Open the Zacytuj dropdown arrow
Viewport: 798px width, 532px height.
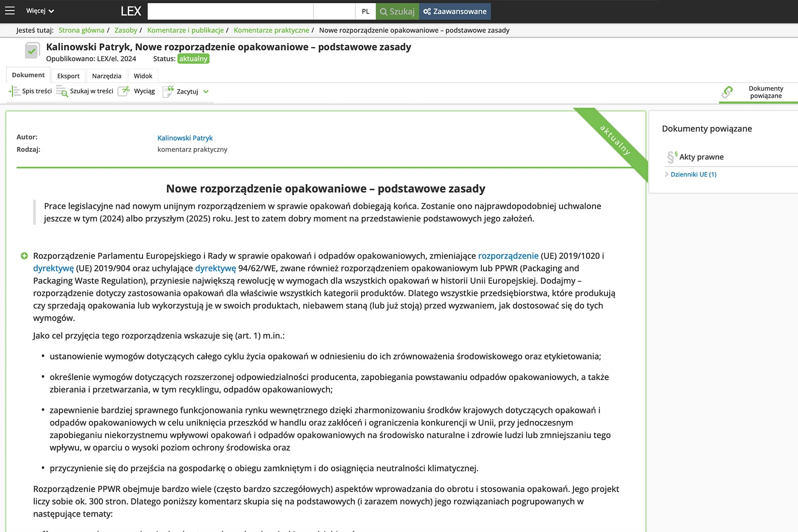[x=206, y=92]
